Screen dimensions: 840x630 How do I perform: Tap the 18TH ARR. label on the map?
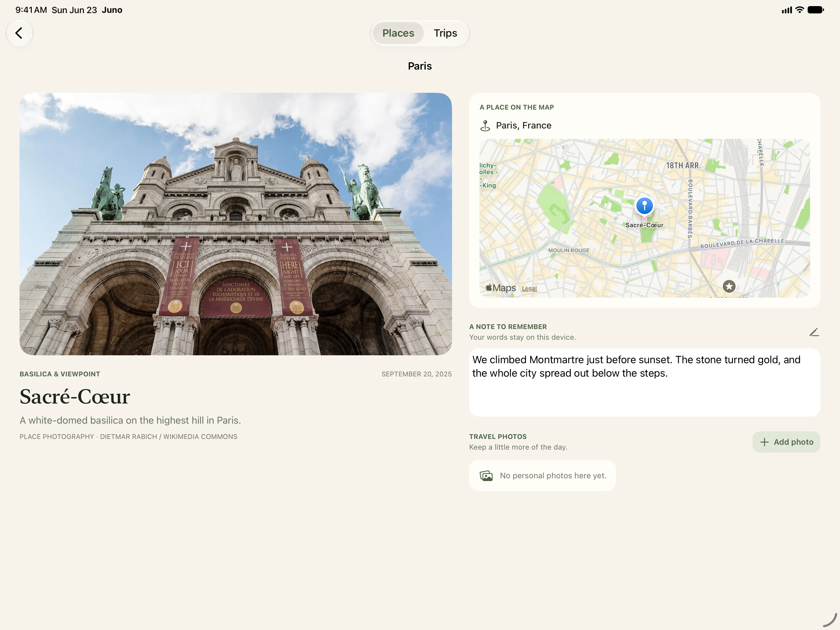[683, 165]
